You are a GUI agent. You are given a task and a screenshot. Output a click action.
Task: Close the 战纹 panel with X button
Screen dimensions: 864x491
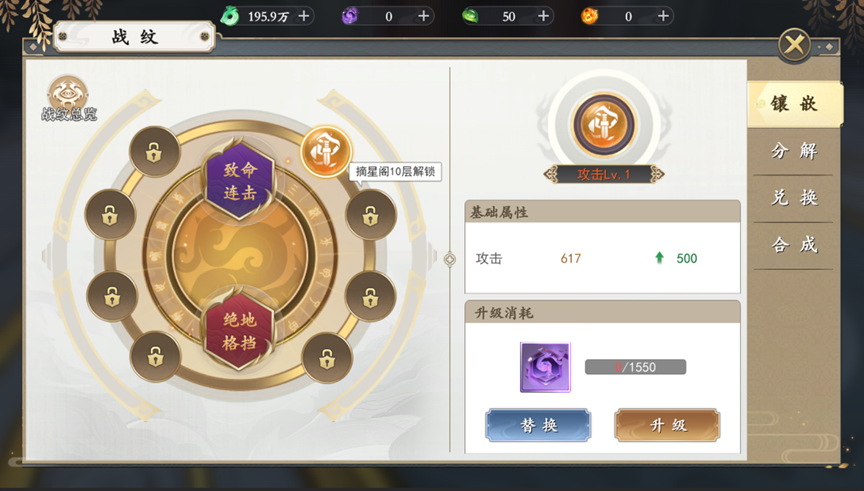point(794,45)
